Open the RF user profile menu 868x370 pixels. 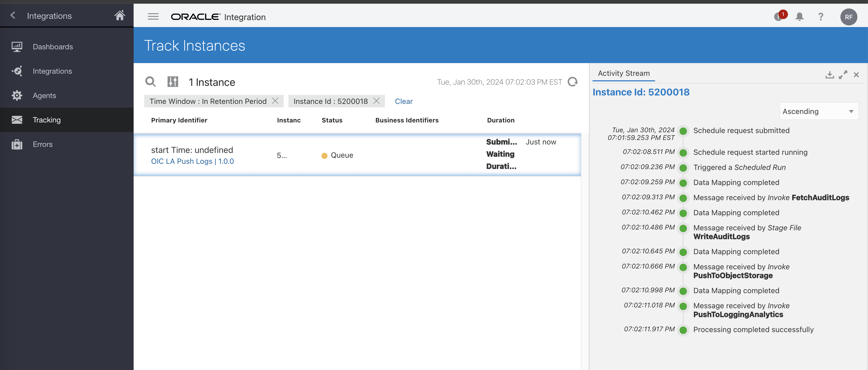849,16
